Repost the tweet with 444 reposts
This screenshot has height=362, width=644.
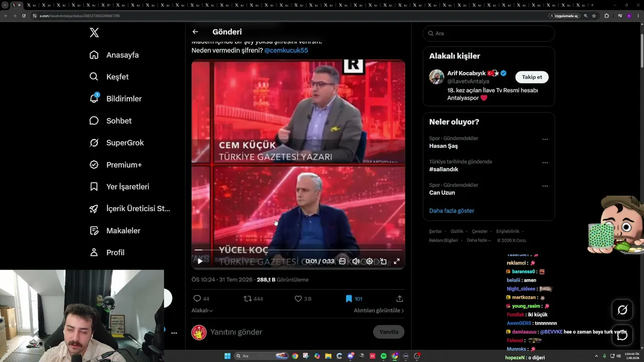(x=254, y=299)
